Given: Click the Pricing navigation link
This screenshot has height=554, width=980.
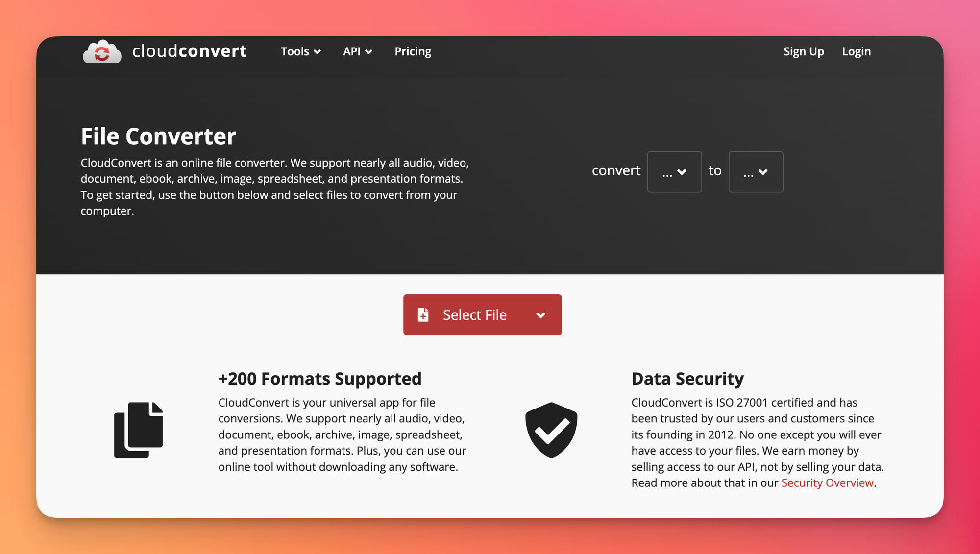Looking at the screenshot, I should 413,51.
